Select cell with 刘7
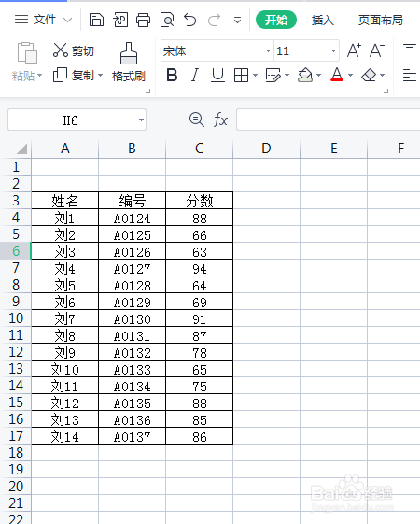 click(65, 319)
